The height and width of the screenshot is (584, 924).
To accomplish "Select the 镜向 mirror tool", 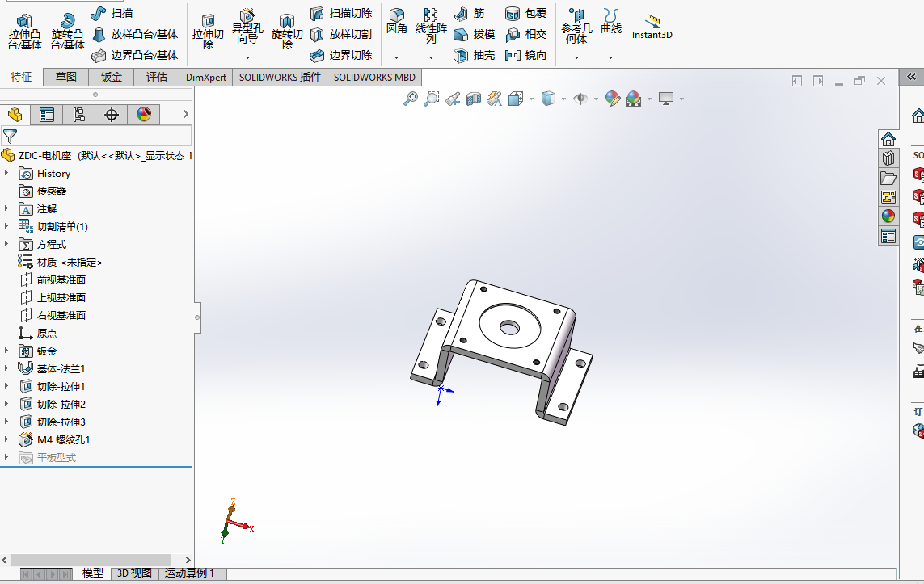I will click(x=526, y=56).
